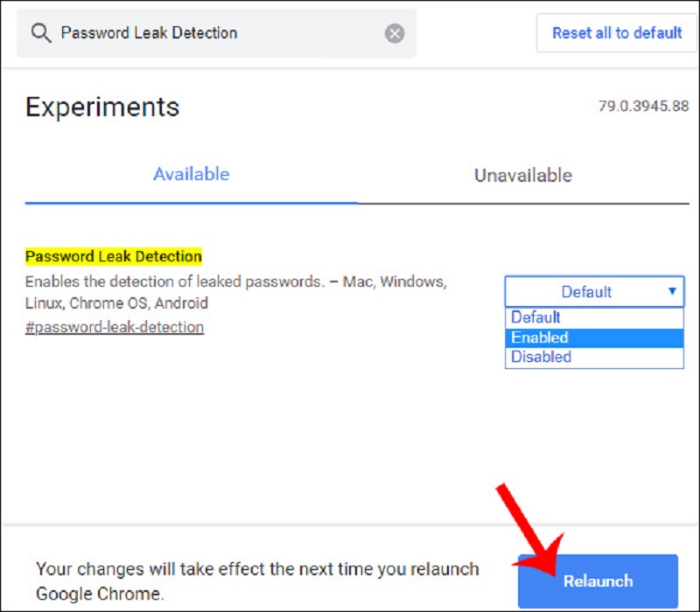
Task: Open the Default combo box for the flag
Action: [x=594, y=292]
